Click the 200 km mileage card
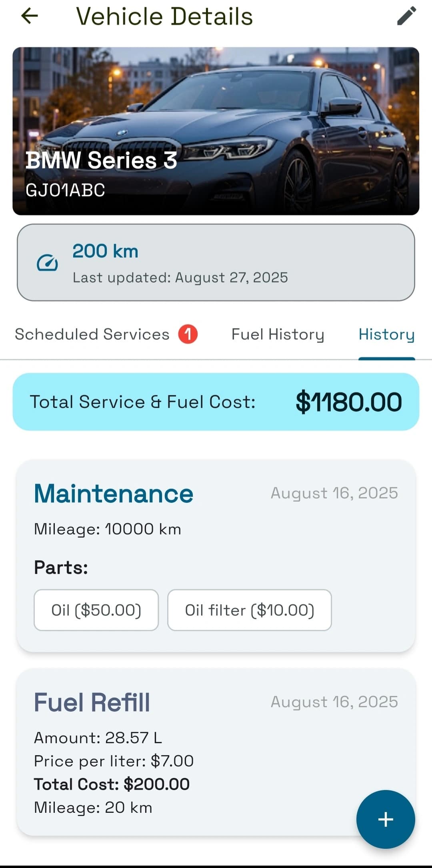 click(x=216, y=262)
